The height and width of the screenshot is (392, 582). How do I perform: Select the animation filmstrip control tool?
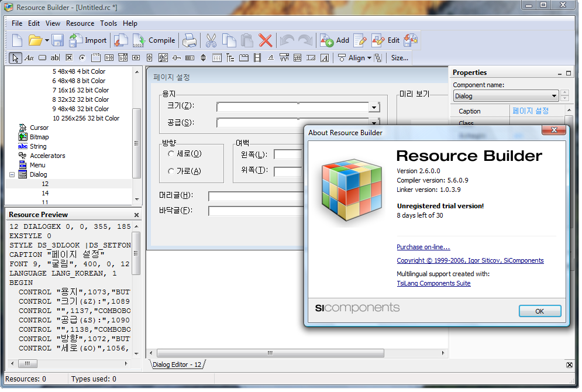point(257,58)
